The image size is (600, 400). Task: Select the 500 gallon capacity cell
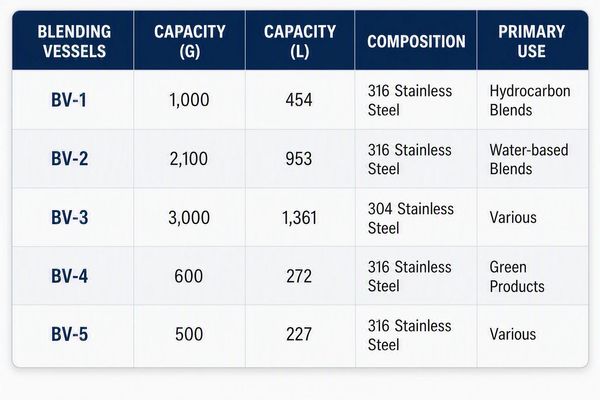[189, 334]
